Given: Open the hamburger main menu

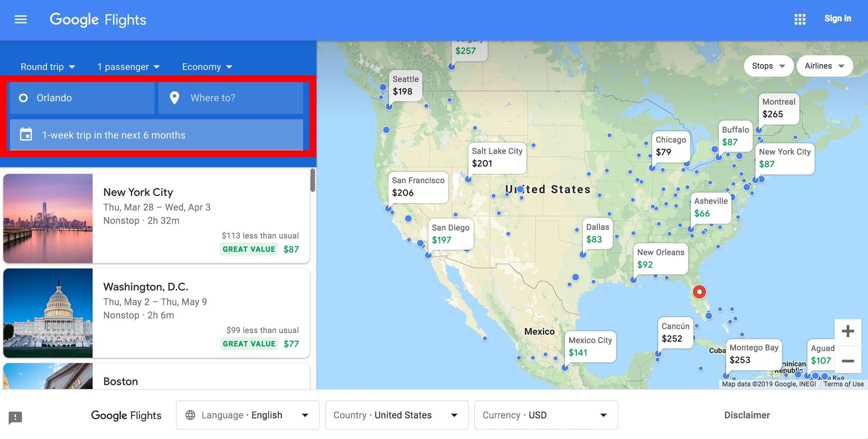Looking at the screenshot, I should (20, 19).
